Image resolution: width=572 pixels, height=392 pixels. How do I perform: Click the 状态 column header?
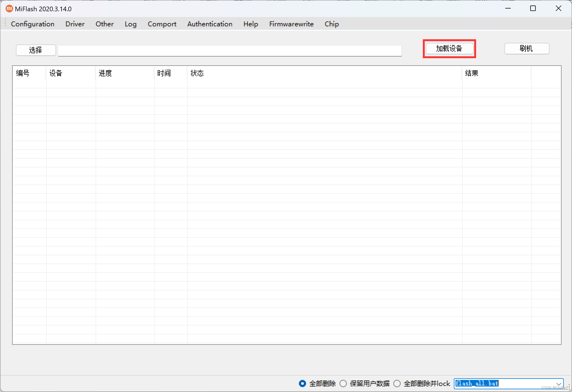tap(325, 73)
